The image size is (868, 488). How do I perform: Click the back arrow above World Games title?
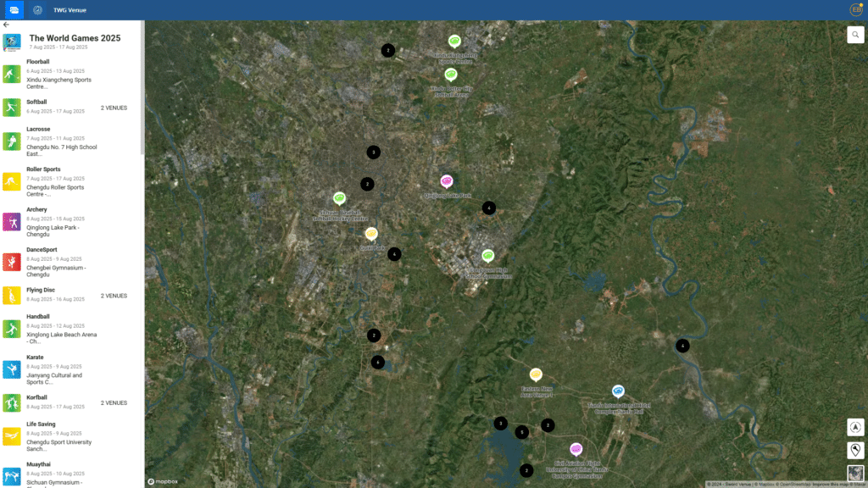coord(7,25)
